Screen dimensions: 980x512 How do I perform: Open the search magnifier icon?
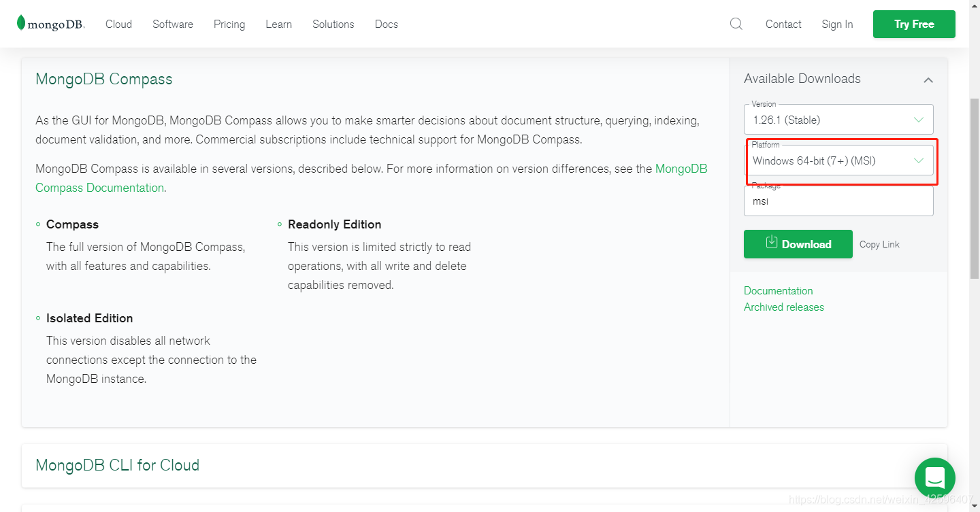click(736, 24)
